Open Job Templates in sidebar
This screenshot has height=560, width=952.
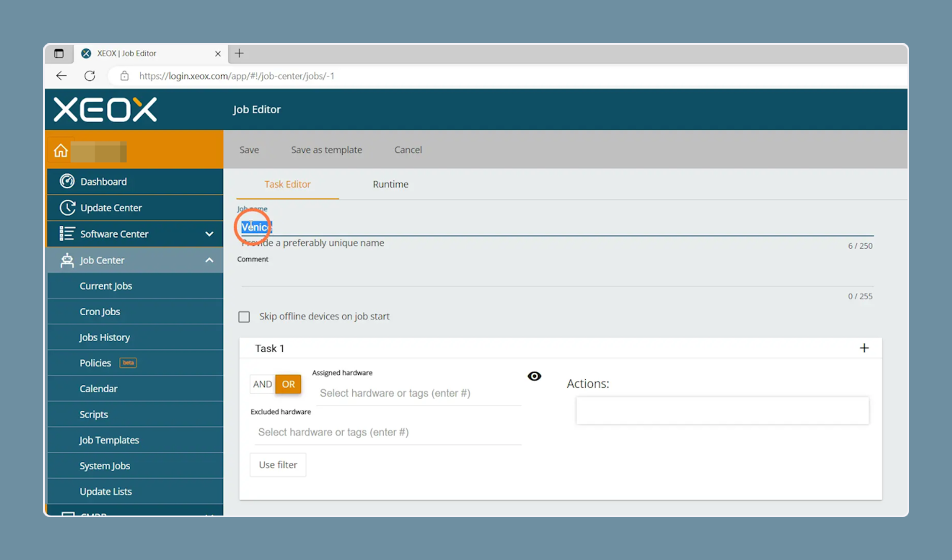click(135, 440)
